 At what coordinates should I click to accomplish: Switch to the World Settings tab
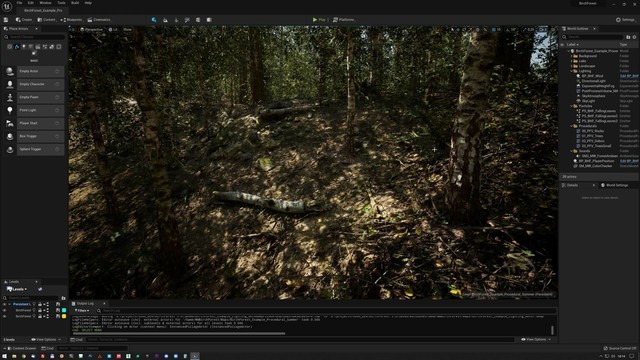click(614, 185)
